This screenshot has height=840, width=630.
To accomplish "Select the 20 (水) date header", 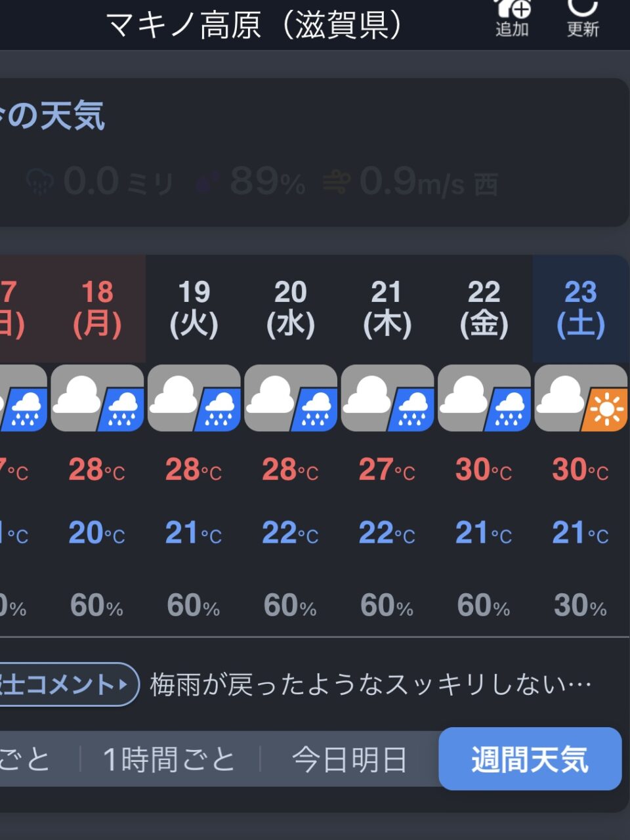I will tap(291, 308).
